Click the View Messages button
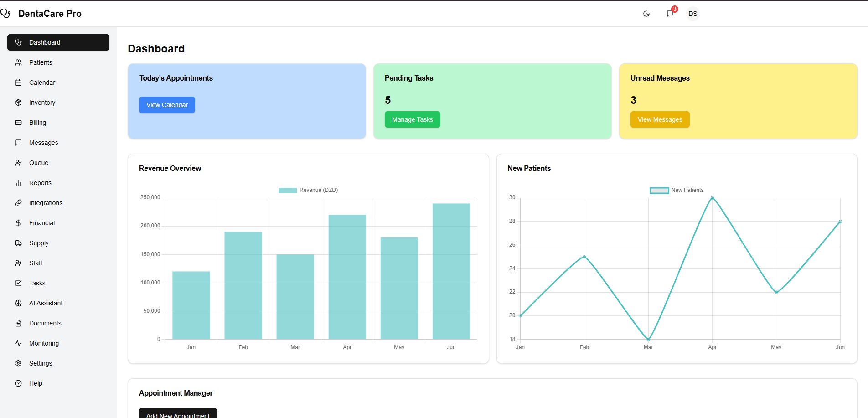The image size is (868, 418). click(x=660, y=119)
